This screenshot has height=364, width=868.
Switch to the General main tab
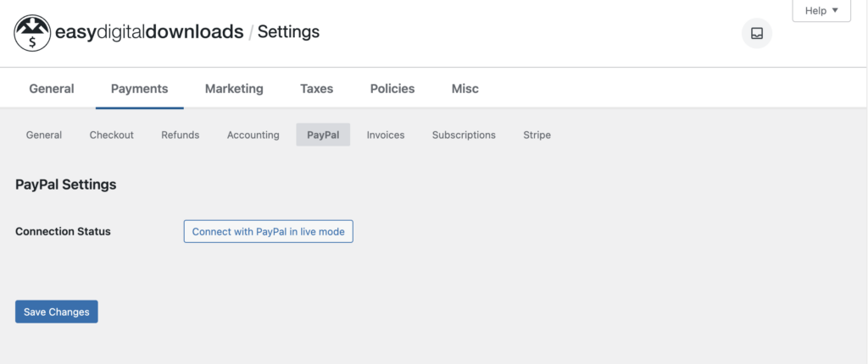[x=52, y=89]
